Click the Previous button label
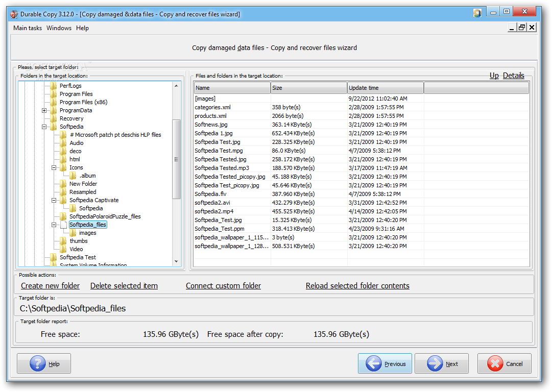Viewport: 552px width, 392px height. [x=395, y=364]
